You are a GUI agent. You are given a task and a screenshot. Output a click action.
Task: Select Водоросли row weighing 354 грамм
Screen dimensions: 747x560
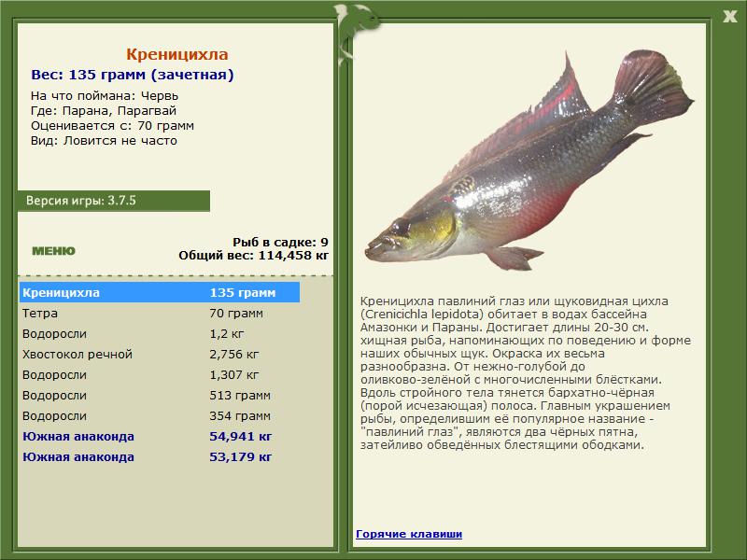coord(160,415)
